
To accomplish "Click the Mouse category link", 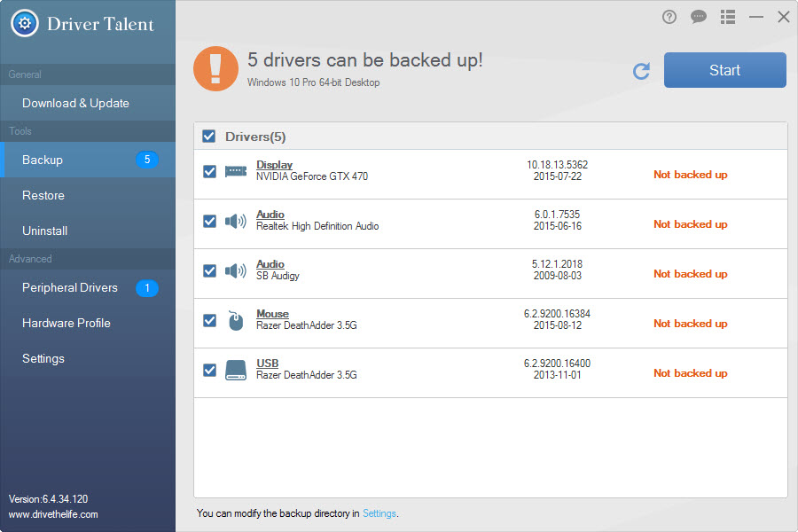I will 272,314.
